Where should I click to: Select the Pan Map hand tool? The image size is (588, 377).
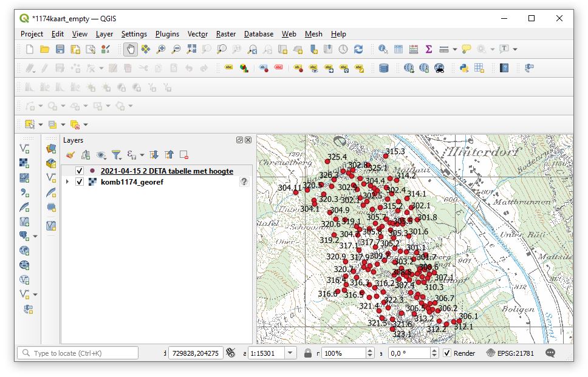[x=131, y=49]
